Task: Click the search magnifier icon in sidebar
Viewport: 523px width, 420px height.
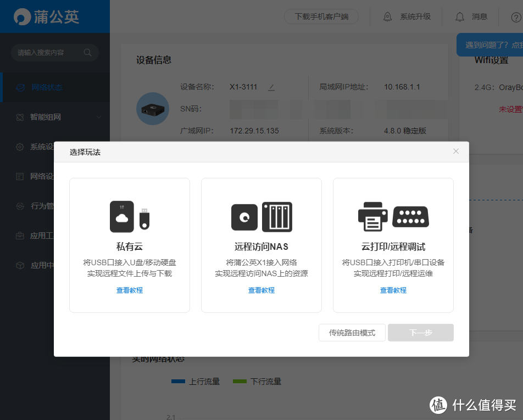Action: (87, 52)
